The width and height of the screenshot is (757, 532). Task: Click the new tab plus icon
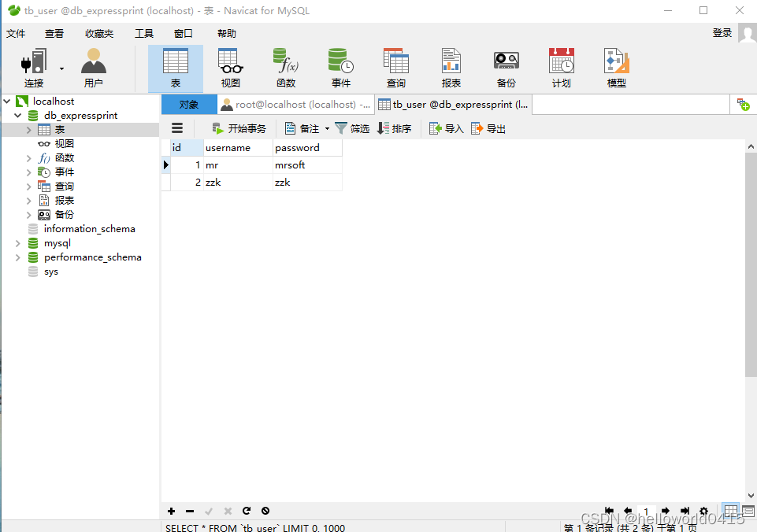pos(743,104)
